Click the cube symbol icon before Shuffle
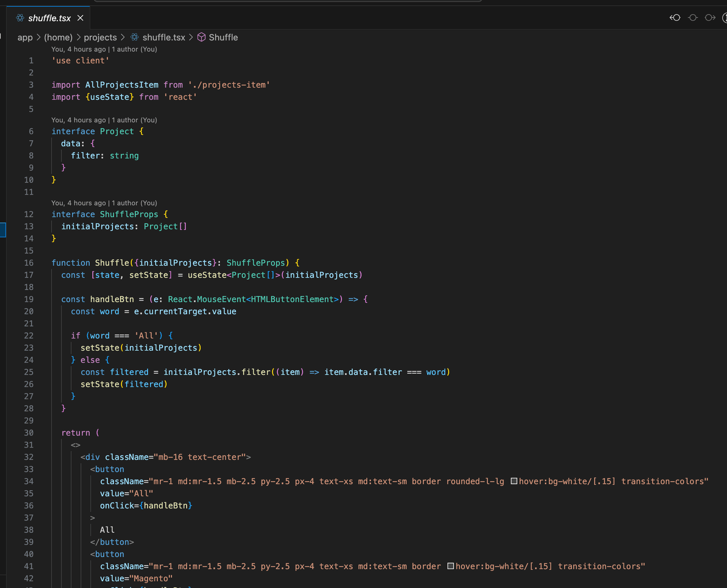 pyautogui.click(x=201, y=37)
